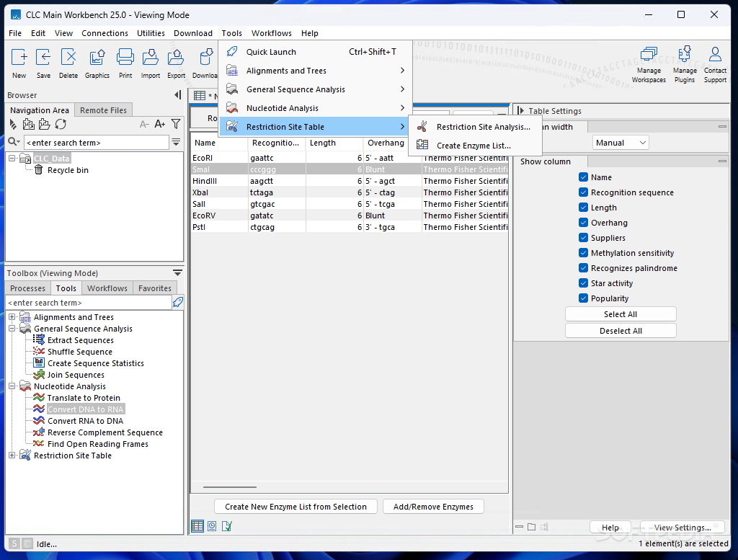Open the search options dropdown in Navigation Area
The width and height of the screenshot is (738, 560).
click(14, 142)
